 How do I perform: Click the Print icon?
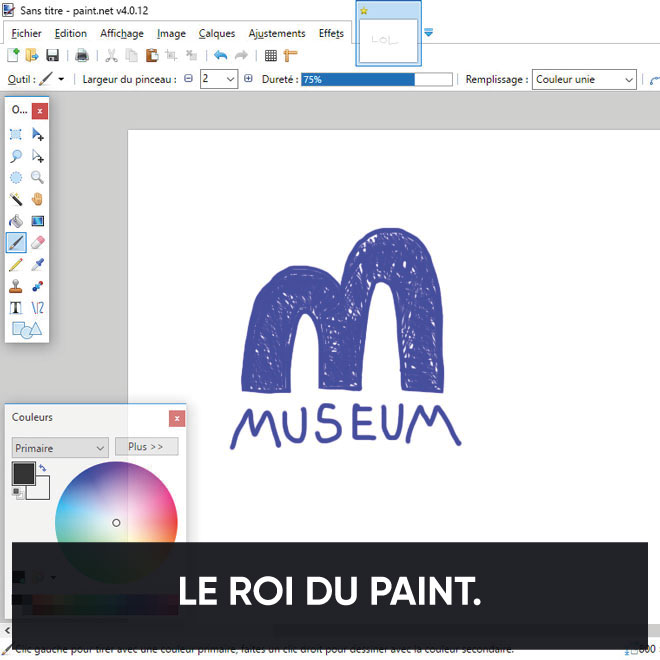click(82, 55)
